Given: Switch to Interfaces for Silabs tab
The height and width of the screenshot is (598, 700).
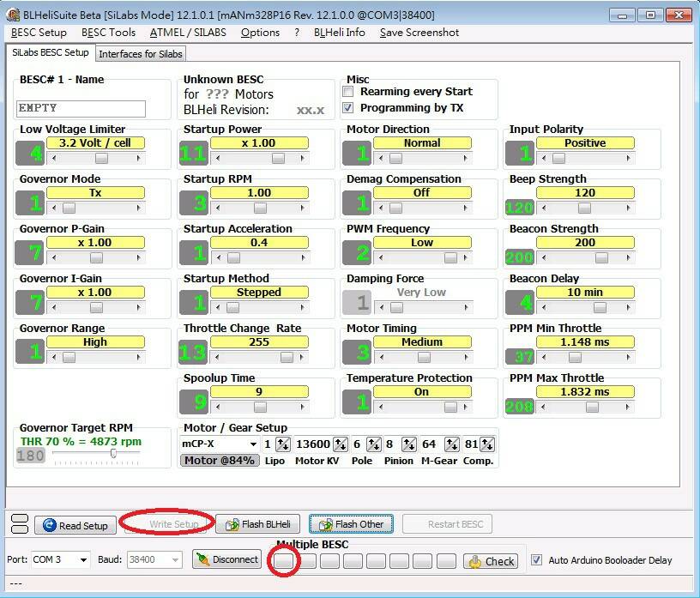Looking at the screenshot, I should (141, 54).
